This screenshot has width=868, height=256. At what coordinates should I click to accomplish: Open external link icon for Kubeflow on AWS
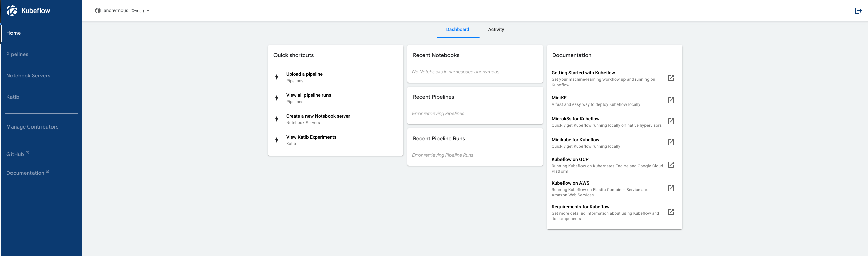click(x=671, y=188)
